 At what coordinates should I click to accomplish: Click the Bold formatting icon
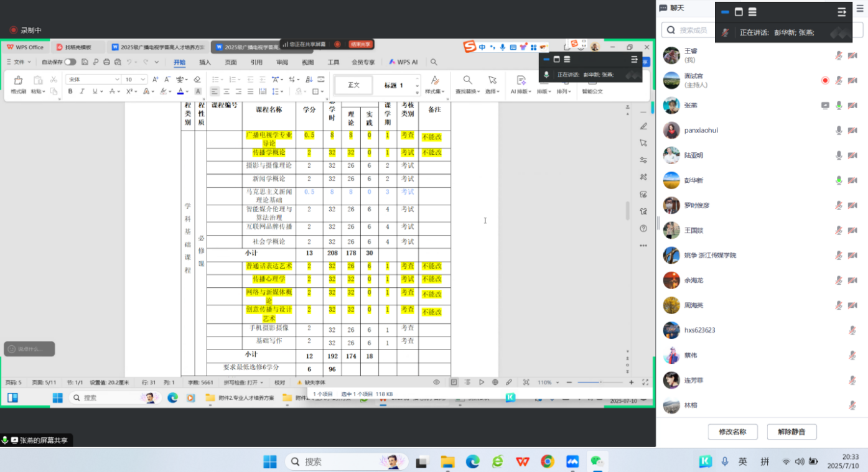pos(70,91)
